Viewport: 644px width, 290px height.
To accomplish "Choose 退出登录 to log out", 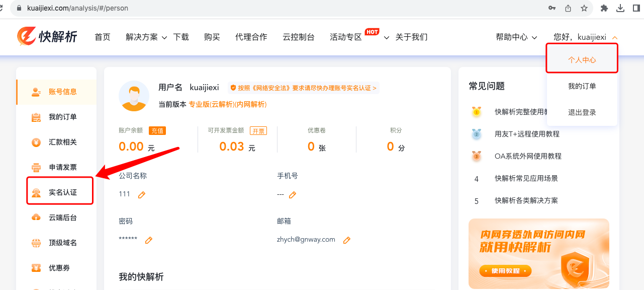I will 582,112.
